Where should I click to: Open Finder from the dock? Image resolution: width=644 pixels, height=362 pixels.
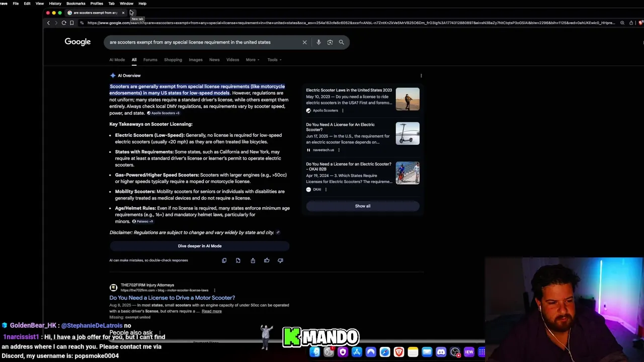tap(315, 352)
